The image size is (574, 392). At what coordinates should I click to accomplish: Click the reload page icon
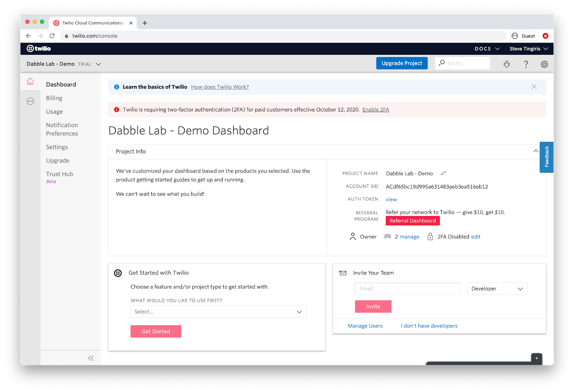click(x=52, y=36)
